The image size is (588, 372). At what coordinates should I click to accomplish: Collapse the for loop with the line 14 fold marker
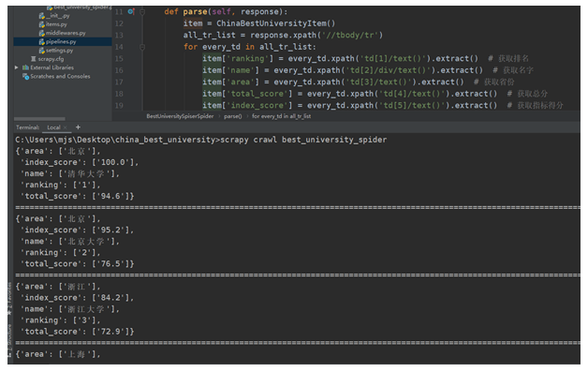[142, 47]
